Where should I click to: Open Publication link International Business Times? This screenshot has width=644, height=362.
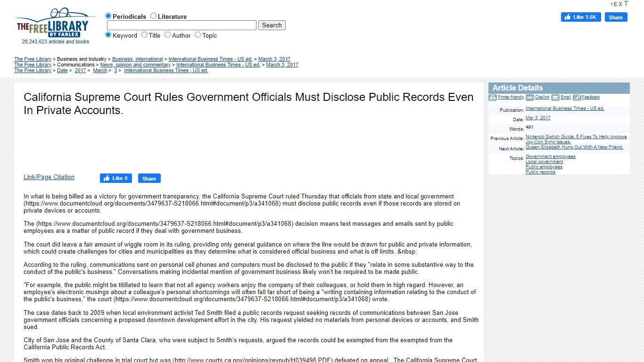click(565, 108)
